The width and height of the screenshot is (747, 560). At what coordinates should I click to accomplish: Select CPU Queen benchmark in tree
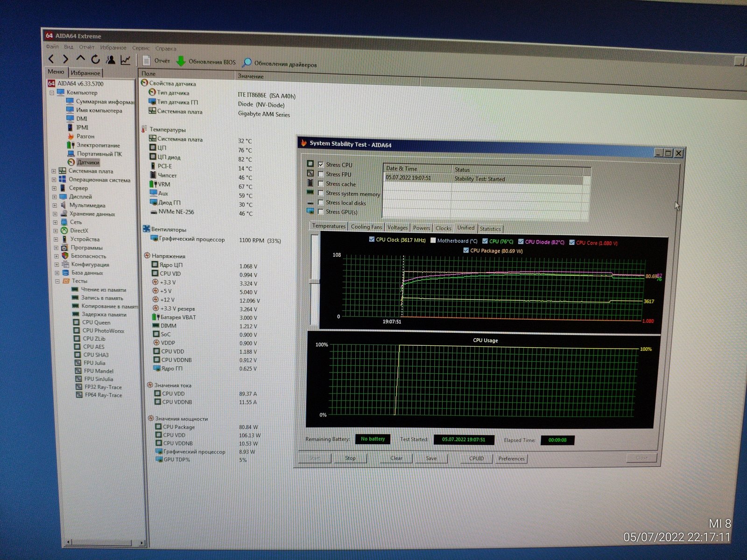(x=92, y=322)
